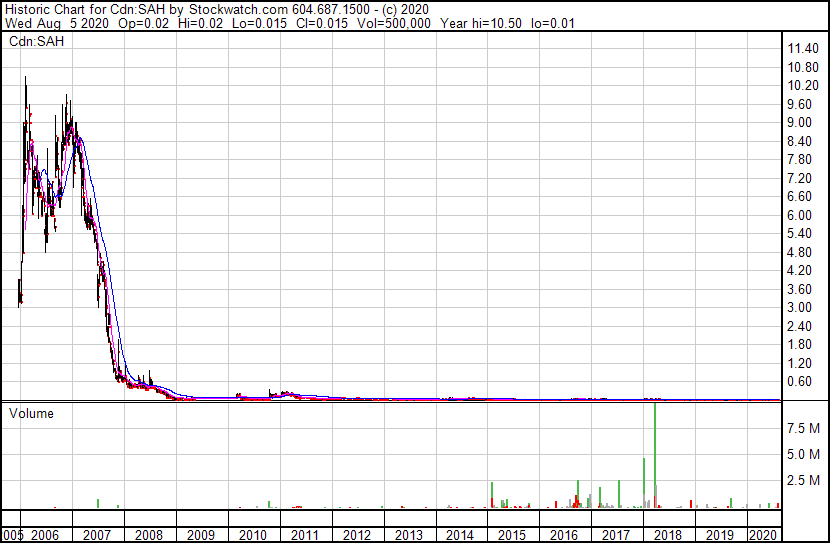Click the 'Cdn:SAH' symbol label in chart

[x=37, y=41]
